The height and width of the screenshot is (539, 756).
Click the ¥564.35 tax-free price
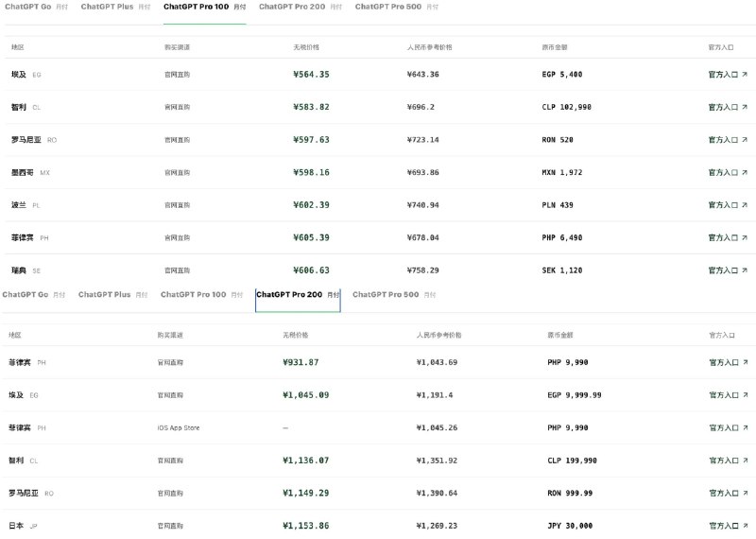click(x=311, y=75)
